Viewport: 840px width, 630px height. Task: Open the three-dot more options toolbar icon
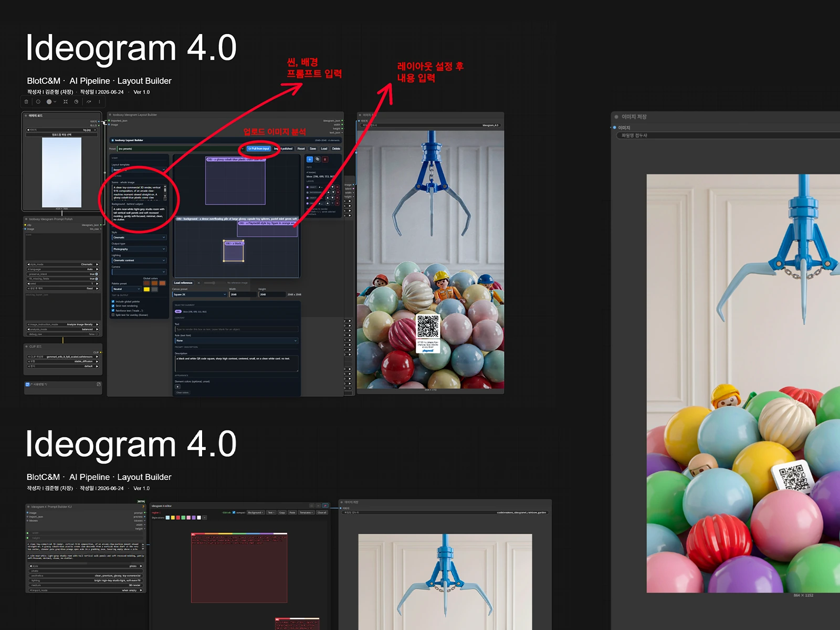pyautogui.click(x=99, y=102)
